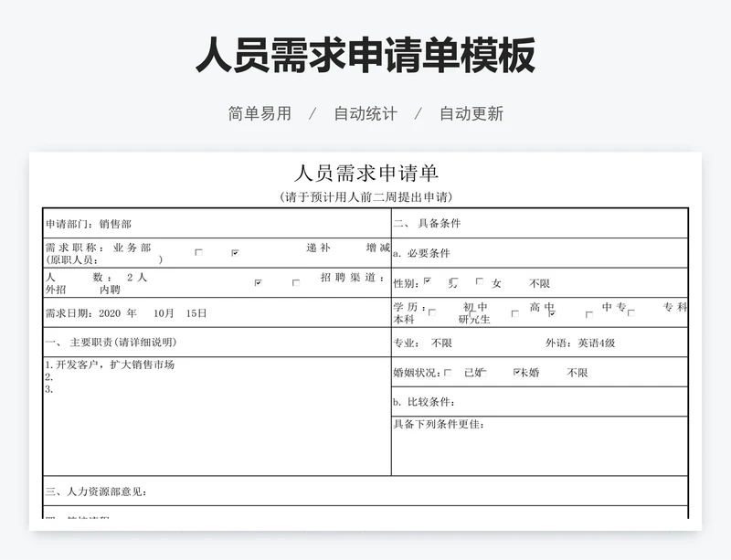Tick the unchecked box in the 需求职称 row
This screenshot has width=731, height=560.
(198, 252)
